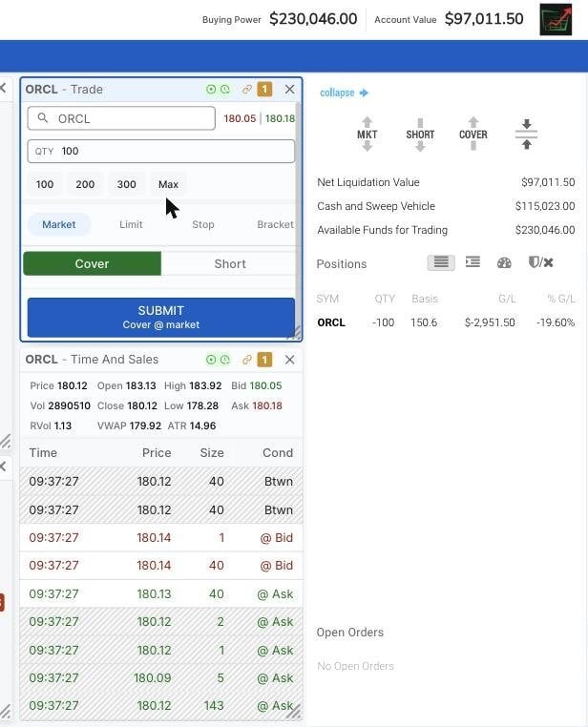Click the SHORT quick order icon
The width and height of the screenshot is (588, 727).
(x=420, y=134)
